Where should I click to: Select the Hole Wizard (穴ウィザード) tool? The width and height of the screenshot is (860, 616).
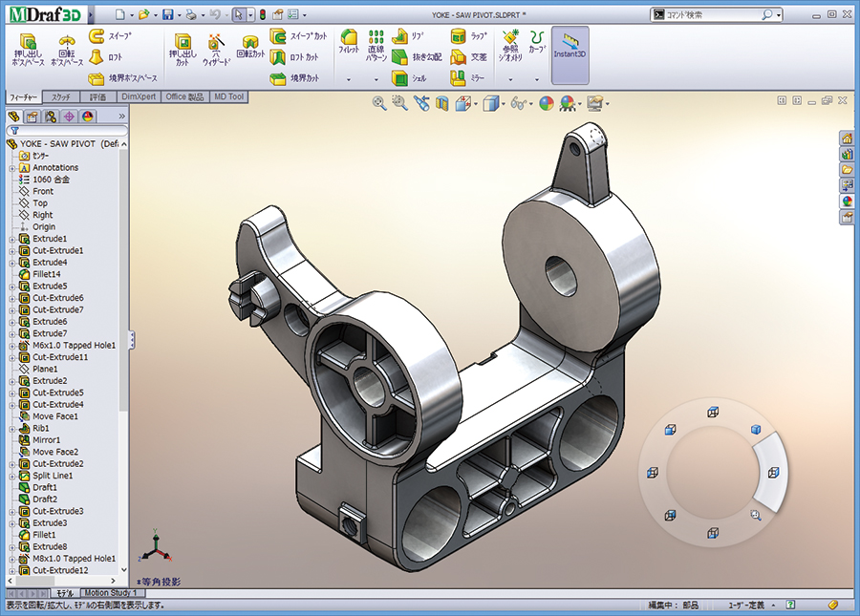[x=216, y=50]
